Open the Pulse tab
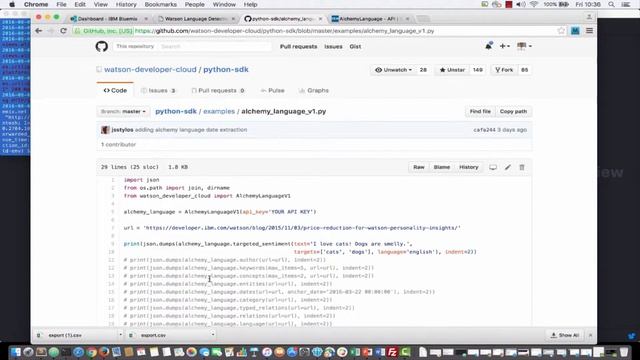Viewport: 640px width, 360px height. [x=272, y=90]
